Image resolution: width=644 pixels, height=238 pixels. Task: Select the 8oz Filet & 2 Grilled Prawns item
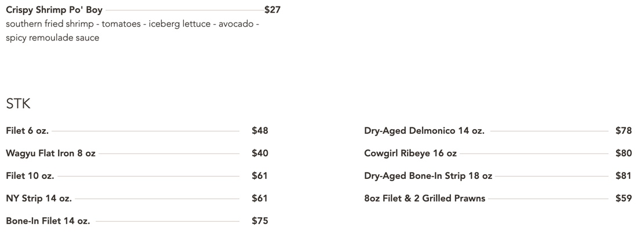click(x=424, y=199)
